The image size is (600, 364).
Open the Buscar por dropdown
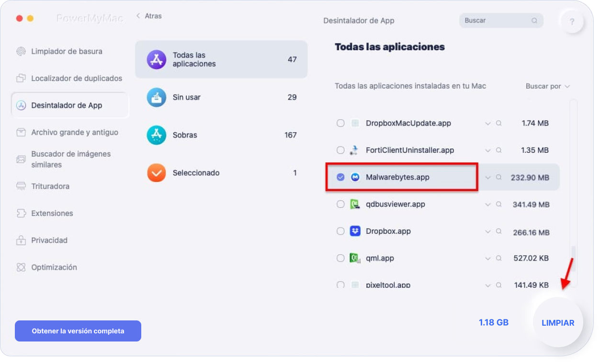coord(547,86)
